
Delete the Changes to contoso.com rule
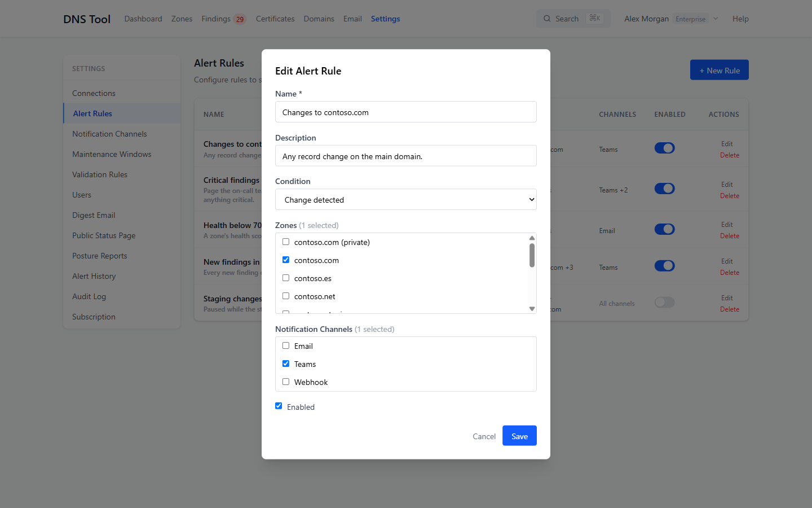(x=730, y=155)
